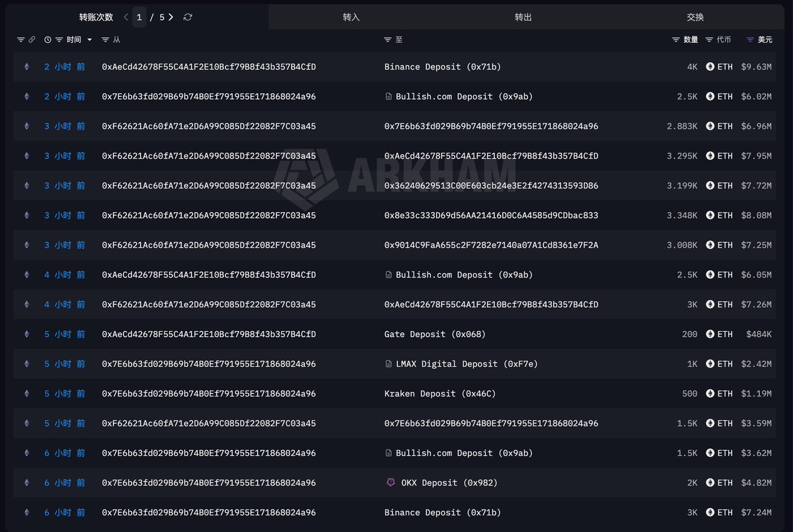793x532 pixels.
Task: Open the filter icon left of the link icon
Action: [x=20, y=40]
